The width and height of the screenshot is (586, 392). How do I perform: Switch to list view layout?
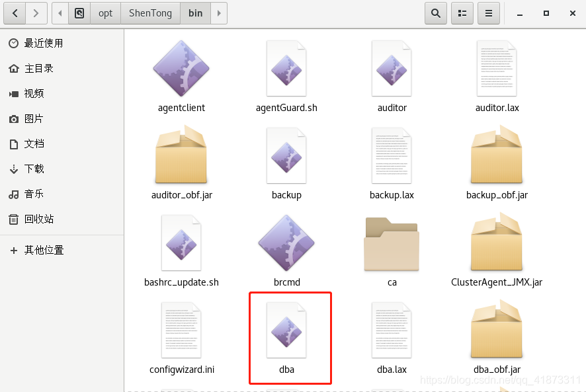point(462,13)
